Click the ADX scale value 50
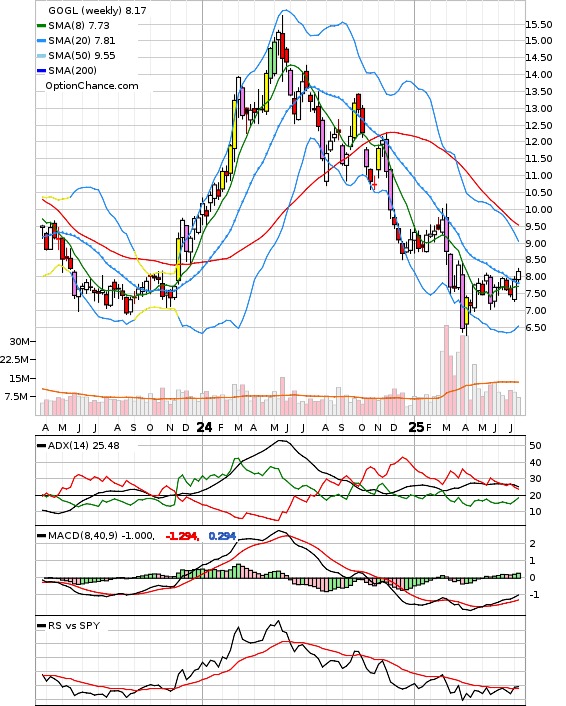 coord(536,446)
